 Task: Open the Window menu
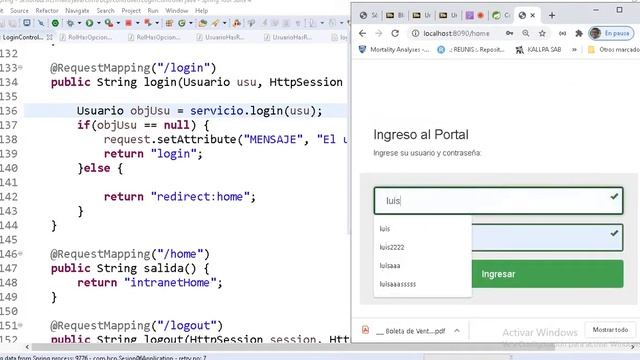(x=177, y=11)
